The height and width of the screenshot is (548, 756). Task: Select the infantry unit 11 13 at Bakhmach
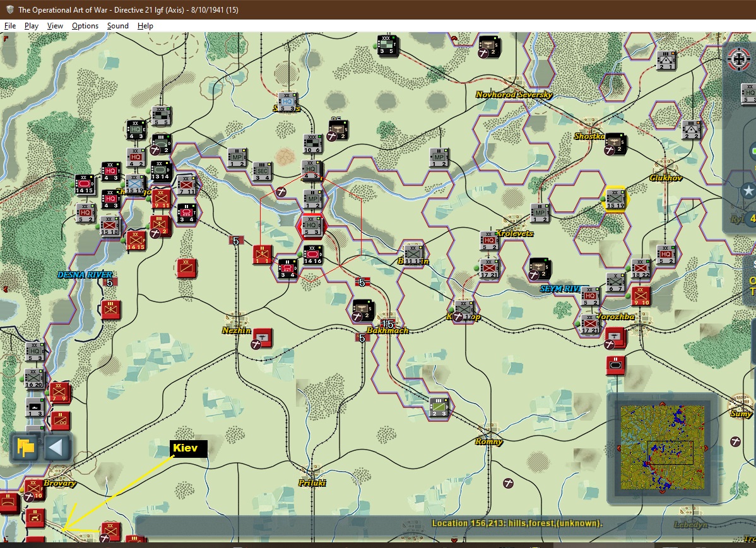click(413, 255)
